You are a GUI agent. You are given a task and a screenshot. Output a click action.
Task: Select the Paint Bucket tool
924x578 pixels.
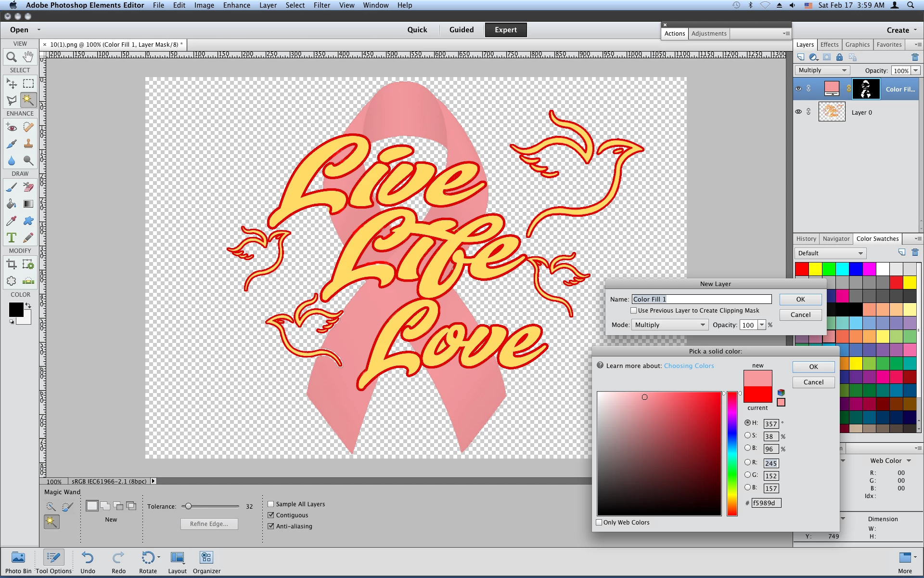coord(12,204)
